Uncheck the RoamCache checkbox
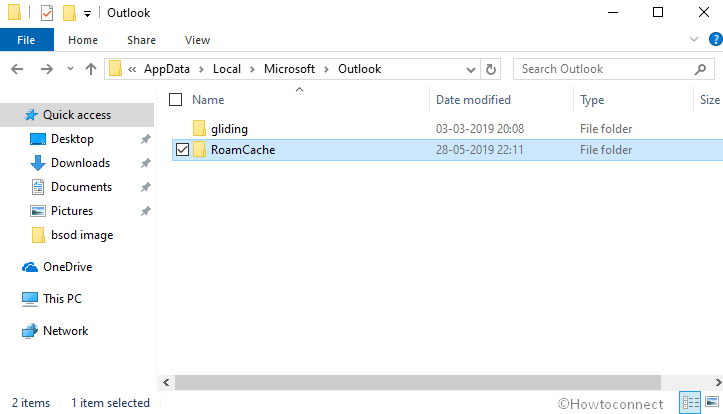 coord(183,150)
